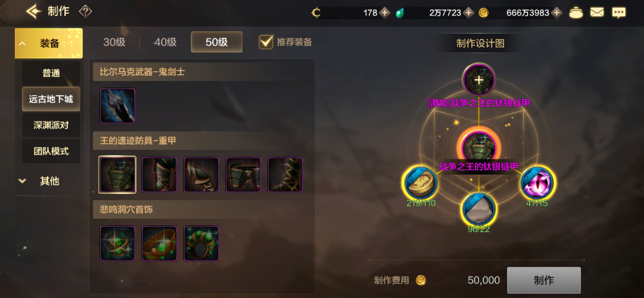Click the 制作 craft button

click(x=544, y=281)
